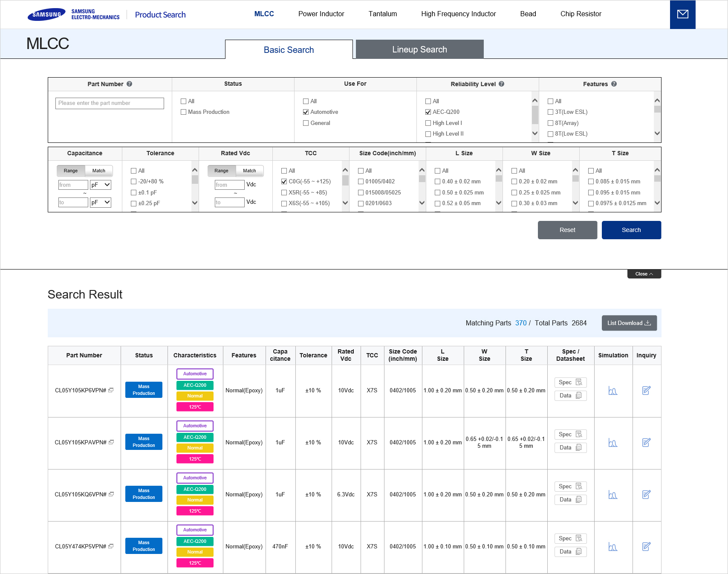728x574 pixels.
Task: Click inquiry edit icon for CL05Y105KPAVPN#
Action: [x=646, y=442]
